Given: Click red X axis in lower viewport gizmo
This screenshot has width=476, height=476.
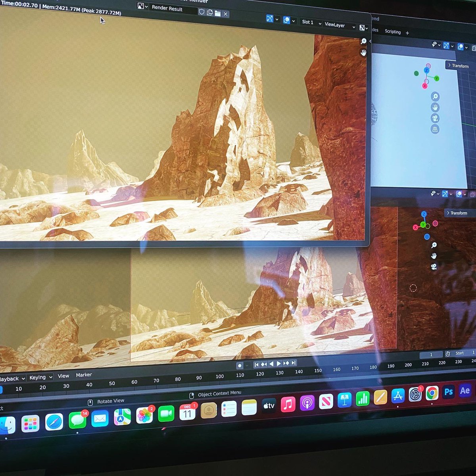Looking at the screenshot, I should 415,227.
